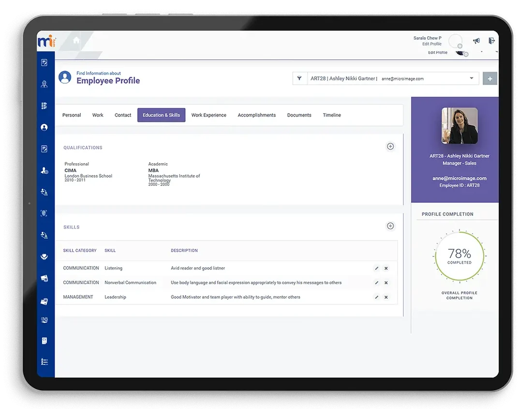Viewport: 532px width, 409px height.
Task: Remove the Leadership skill using its X
Action: [385, 297]
